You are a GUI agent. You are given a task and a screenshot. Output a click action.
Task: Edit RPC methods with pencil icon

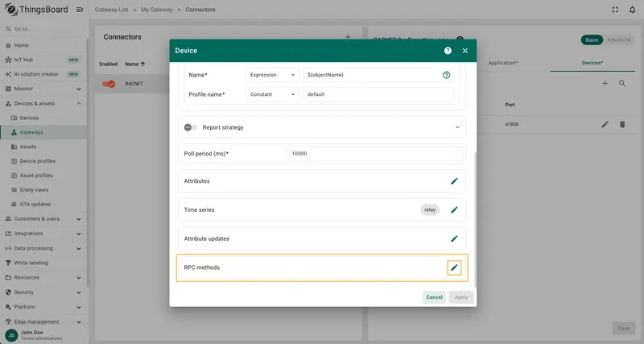(454, 267)
